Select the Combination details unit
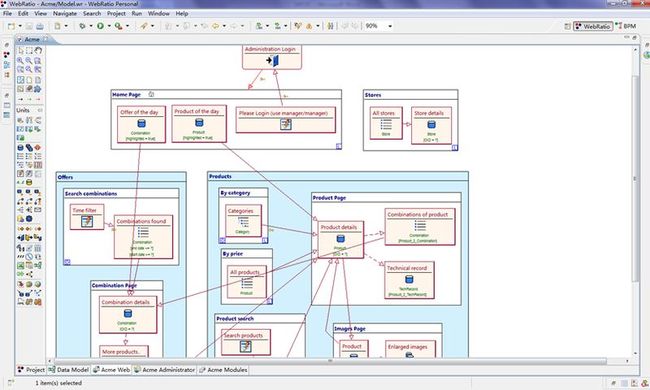Viewport: 650px width, 390px height. tap(128, 315)
